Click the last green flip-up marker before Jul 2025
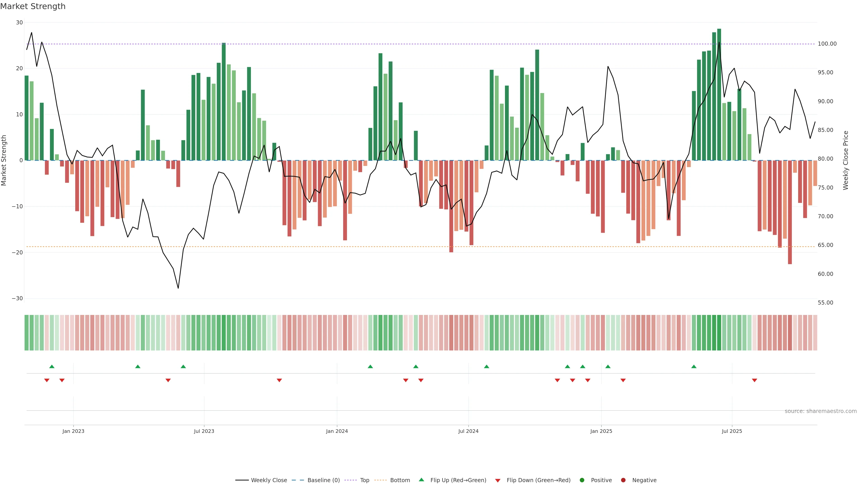Screen dimensions: 868x488 [x=694, y=366]
